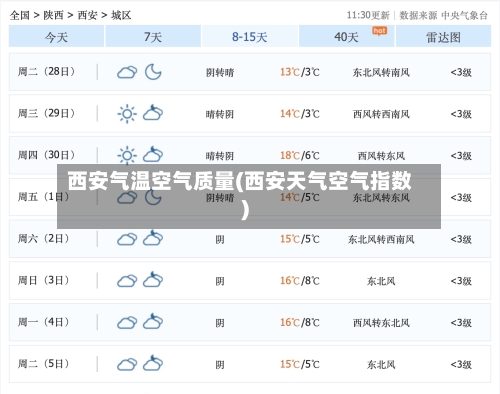Viewport: 500px width, 394px height.
Task: Click the daytime cloud icon for 2日
Action: [x=127, y=239]
